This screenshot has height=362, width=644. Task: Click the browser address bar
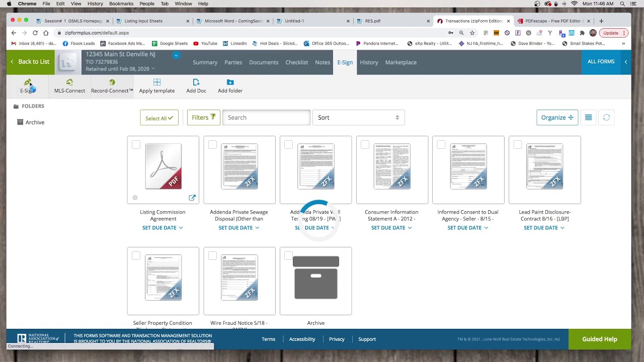coord(252,33)
